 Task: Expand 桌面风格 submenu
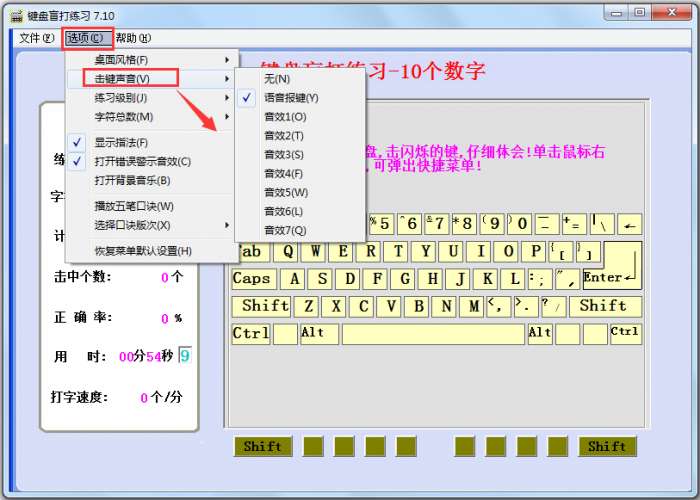(x=121, y=60)
